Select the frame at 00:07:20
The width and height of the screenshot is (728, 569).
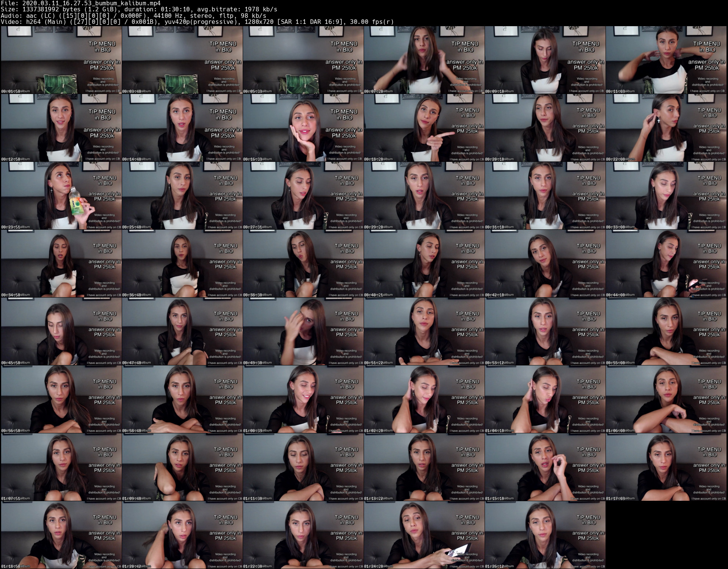click(424, 60)
